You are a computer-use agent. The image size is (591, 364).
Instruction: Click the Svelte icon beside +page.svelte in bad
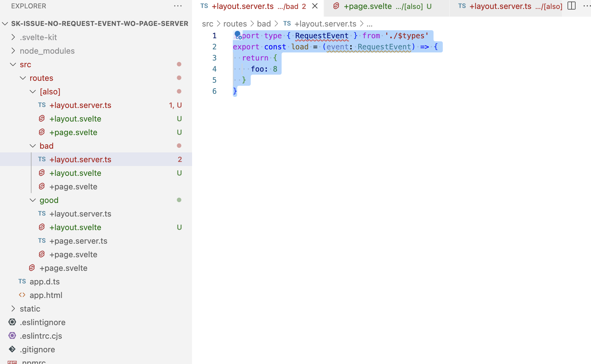tap(42, 186)
